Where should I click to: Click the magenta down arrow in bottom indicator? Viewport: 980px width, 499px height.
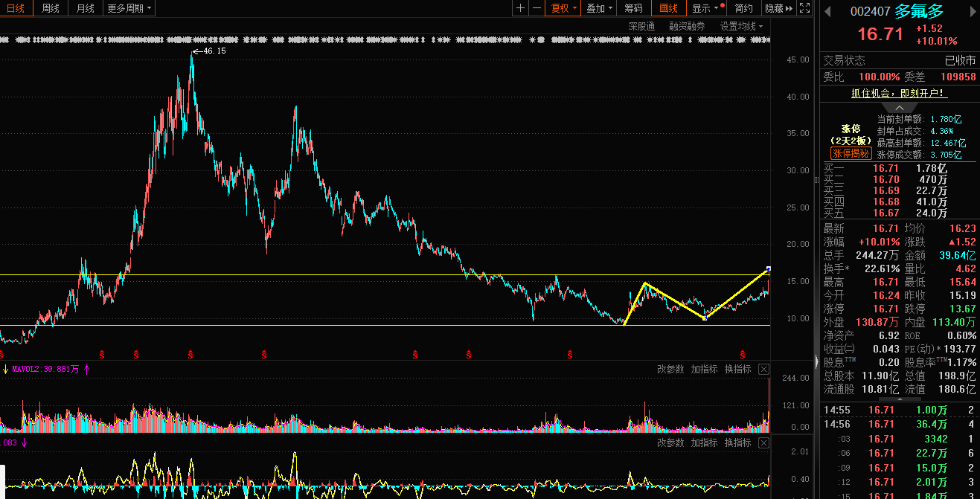[24, 442]
